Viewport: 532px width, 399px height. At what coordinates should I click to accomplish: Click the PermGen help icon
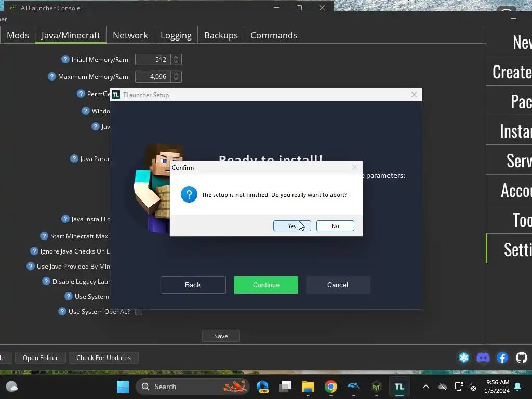click(81, 94)
